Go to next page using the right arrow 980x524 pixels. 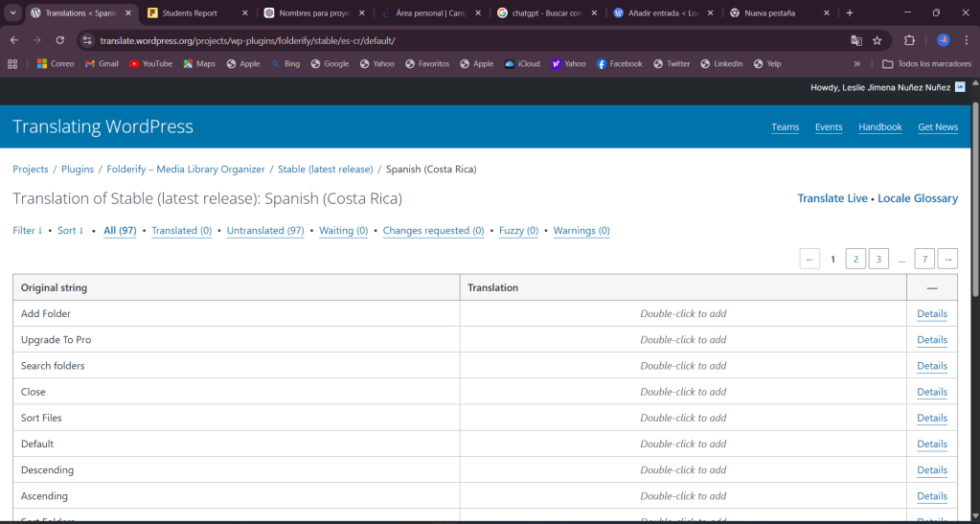click(946, 259)
